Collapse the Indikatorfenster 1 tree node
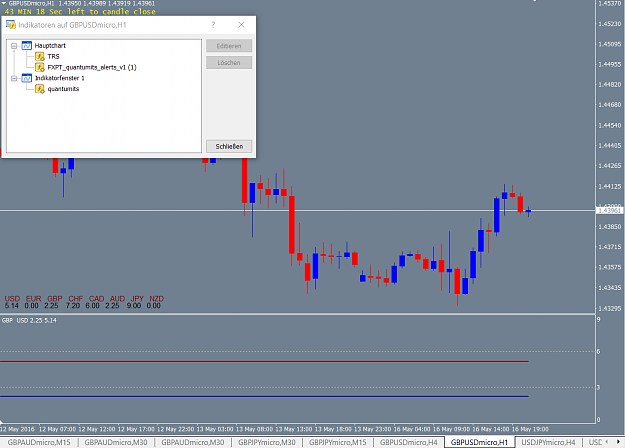The height and width of the screenshot is (448, 625). click(x=14, y=78)
